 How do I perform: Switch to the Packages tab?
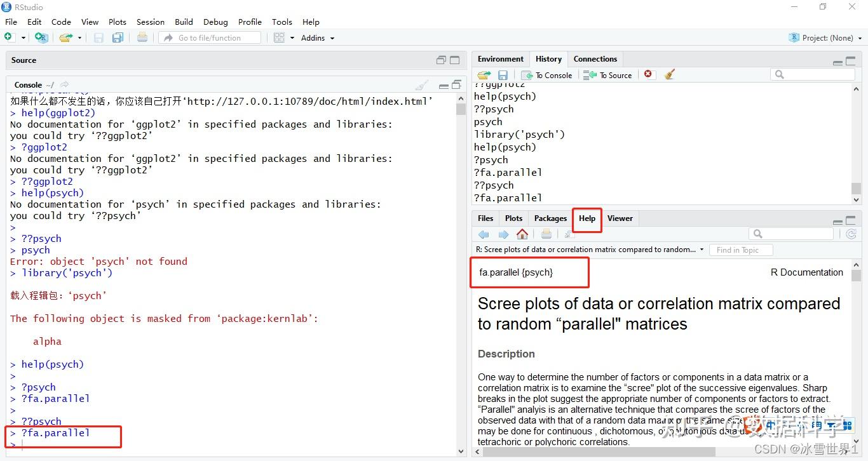pos(550,218)
